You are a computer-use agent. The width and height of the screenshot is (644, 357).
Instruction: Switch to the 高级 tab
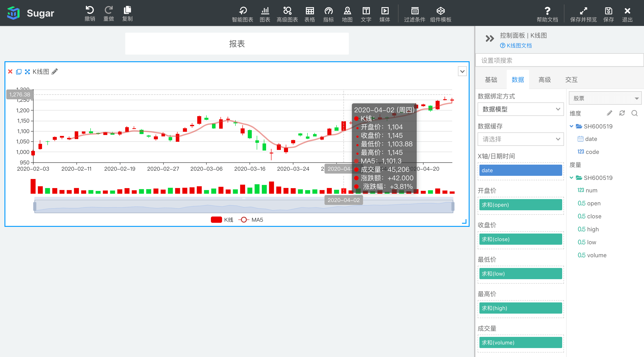pyautogui.click(x=544, y=80)
